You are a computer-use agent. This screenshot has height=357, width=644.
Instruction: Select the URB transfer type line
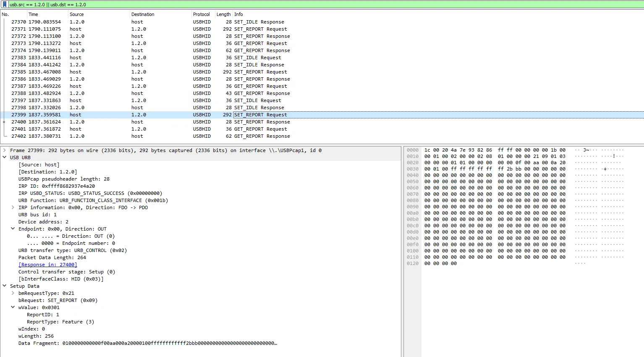72,250
